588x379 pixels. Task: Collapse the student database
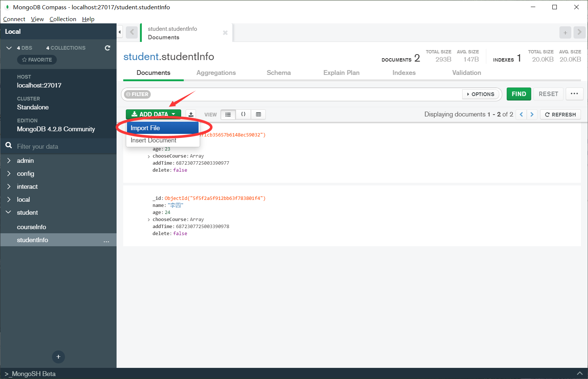tap(9, 212)
